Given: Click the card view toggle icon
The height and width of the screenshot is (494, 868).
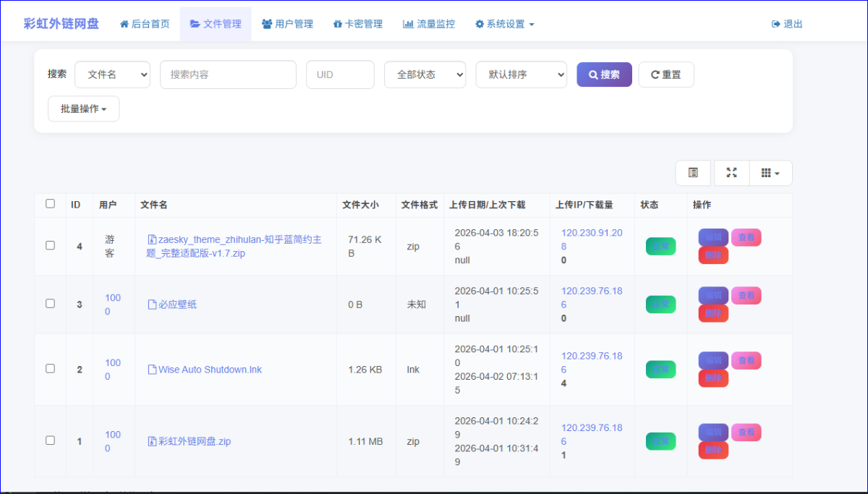Looking at the screenshot, I should click(x=693, y=173).
